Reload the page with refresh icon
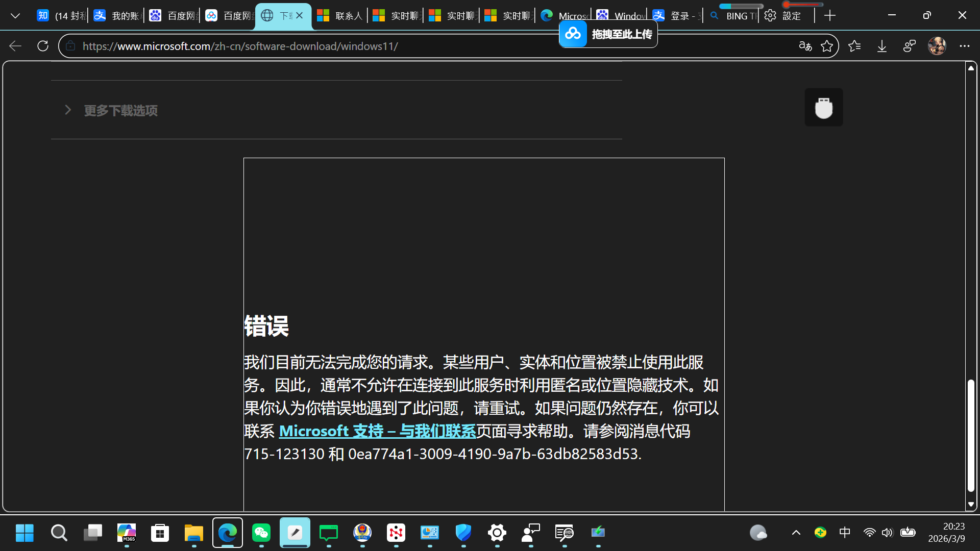Viewport: 980px width, 551px height. coord(43,46)
